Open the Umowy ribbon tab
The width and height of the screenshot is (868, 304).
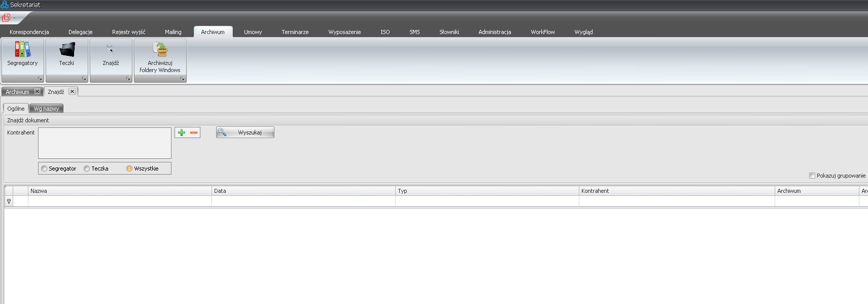pyautogui.click(x=253, y=32)
